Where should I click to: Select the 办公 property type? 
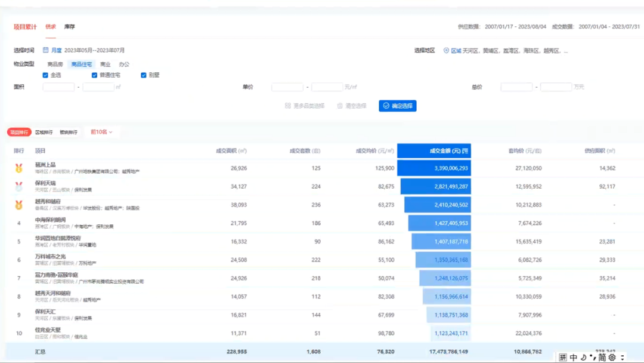pos(124,64)
